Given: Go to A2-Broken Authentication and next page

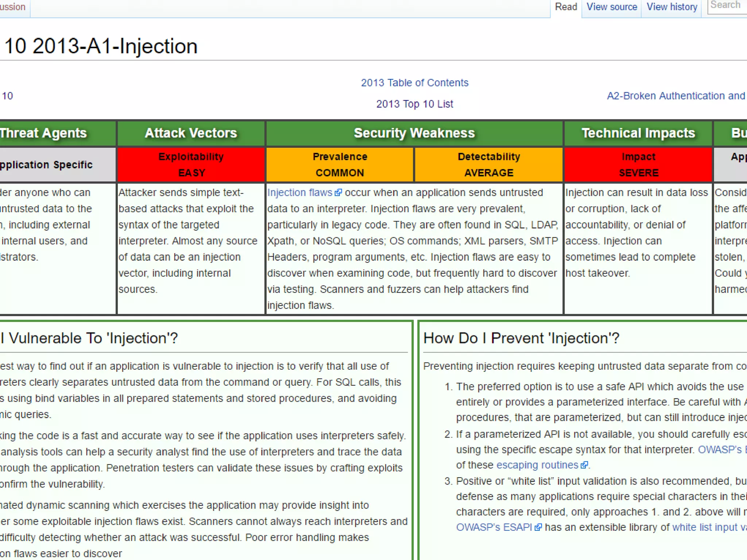Looking at the screenshot, I should [676, 96].
